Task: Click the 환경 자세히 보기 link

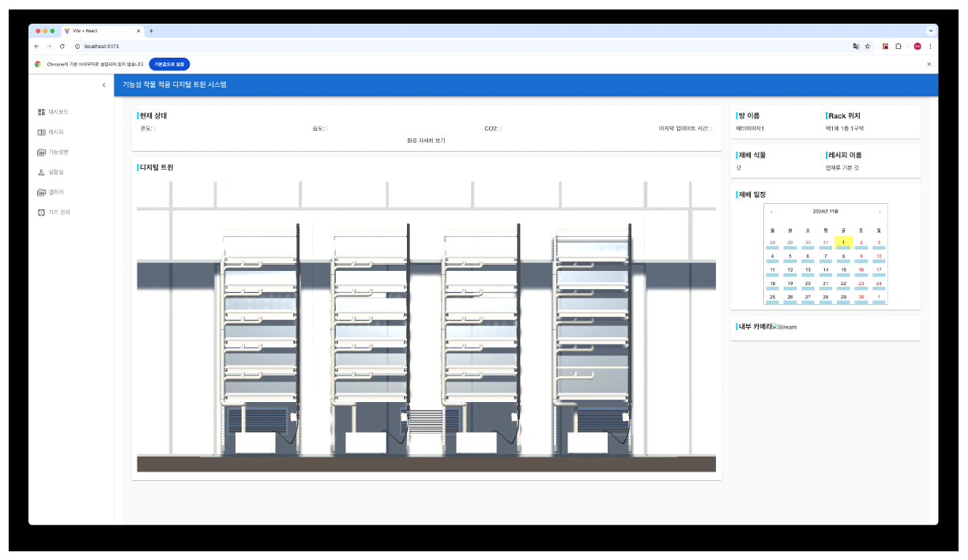Action: 426,141
